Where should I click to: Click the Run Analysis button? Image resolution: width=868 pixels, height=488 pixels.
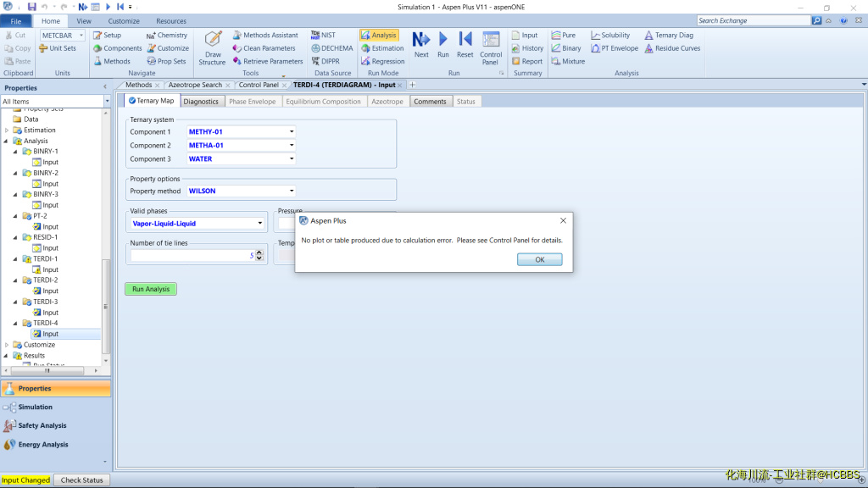pyautogui.click(x=151, y=289)
